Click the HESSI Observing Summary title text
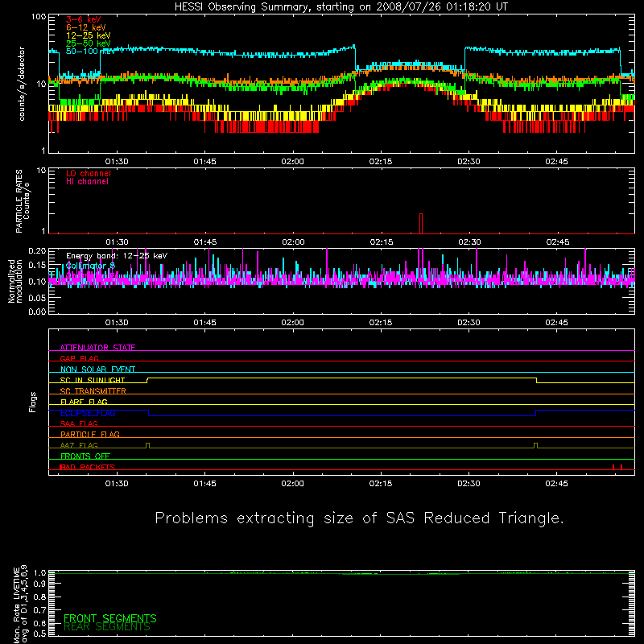This screenshot has height=644, width=644. pyautogui.click(x=341, y=7)
